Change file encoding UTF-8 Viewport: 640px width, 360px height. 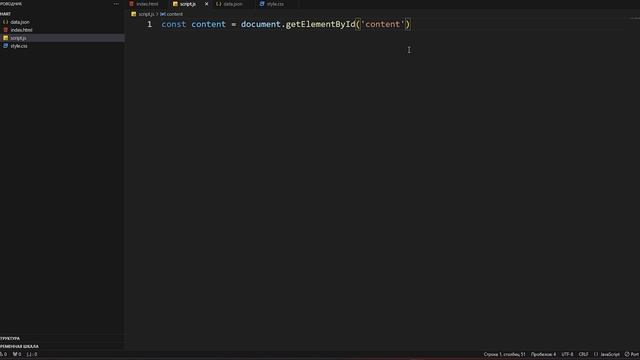567,354
